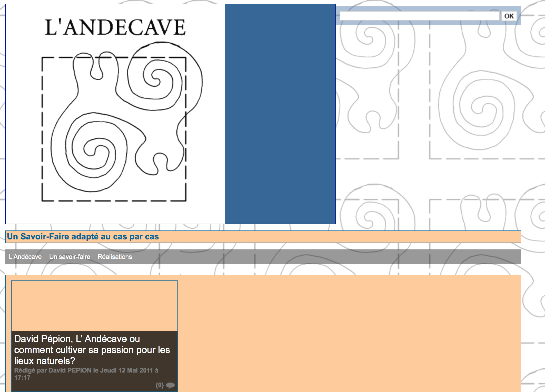545x392 pixels.
Task: Click the L'ANDECAVE title text in logo
Action: pyautogui.click(x=115, y=27)
